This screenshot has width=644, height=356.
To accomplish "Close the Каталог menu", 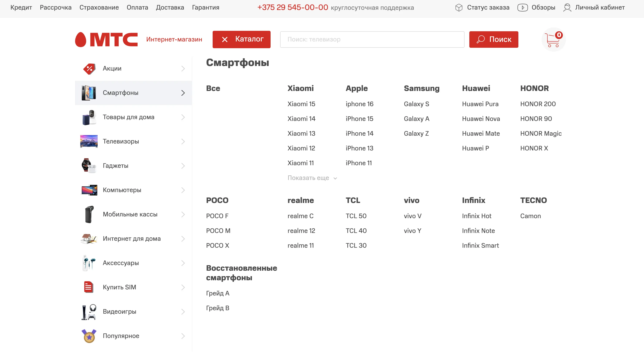I will pyautogui.click(x=241, y=39).
